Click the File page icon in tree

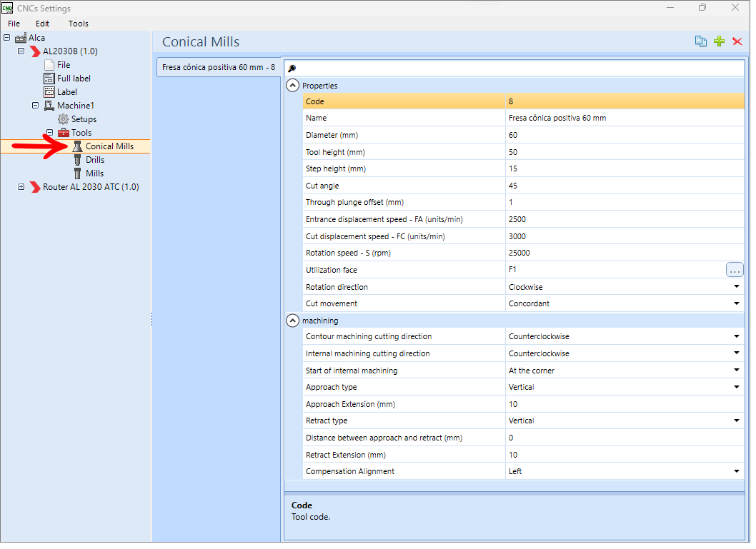click(x=49, y=65)
